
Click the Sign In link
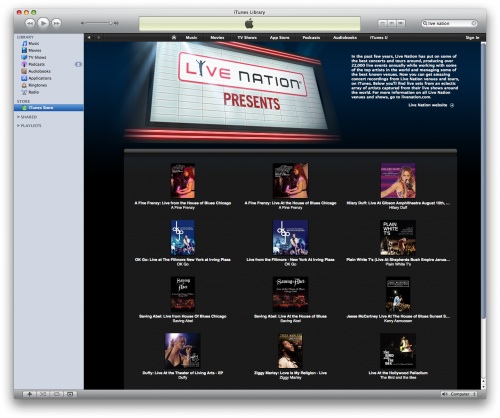click(x=472, y=38)
